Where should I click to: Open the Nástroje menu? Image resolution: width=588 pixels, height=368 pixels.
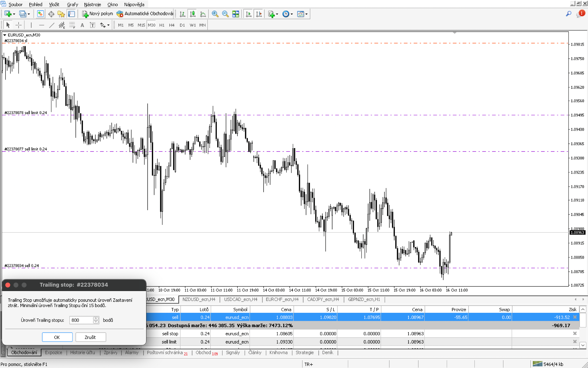(92, 4)
